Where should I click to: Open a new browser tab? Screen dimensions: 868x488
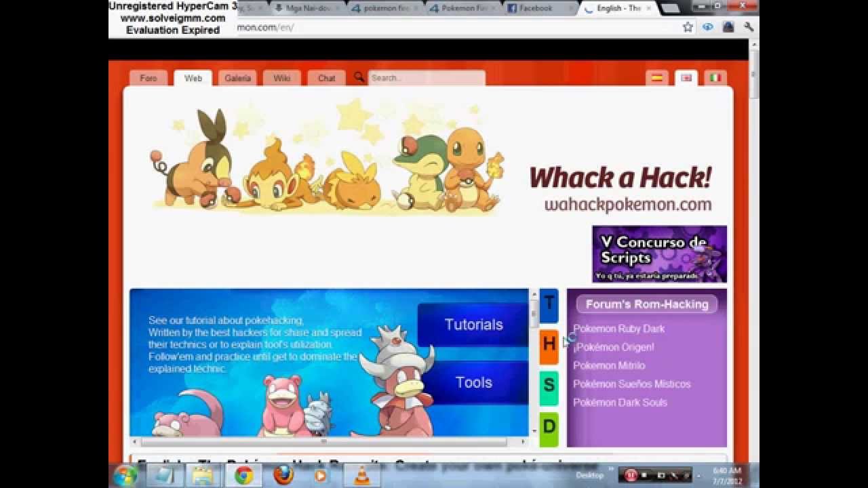[x=670, y=8]
